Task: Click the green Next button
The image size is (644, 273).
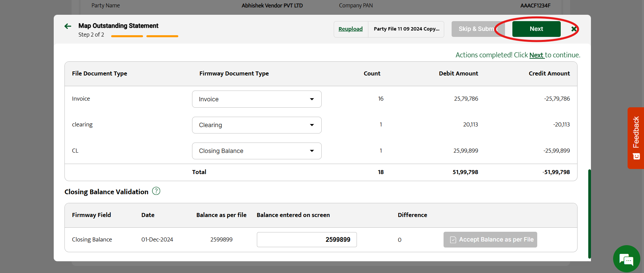Action: [536, 29]
